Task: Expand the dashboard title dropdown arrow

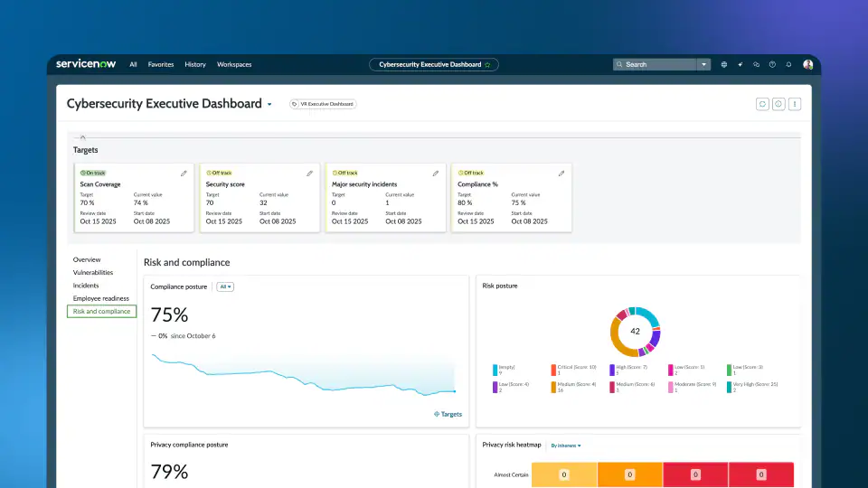Action: point(269,105)
